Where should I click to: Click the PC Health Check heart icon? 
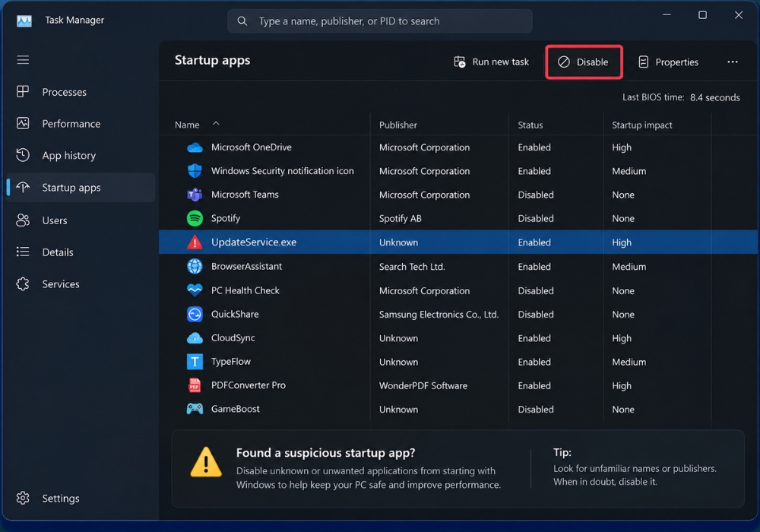(195, 290)
